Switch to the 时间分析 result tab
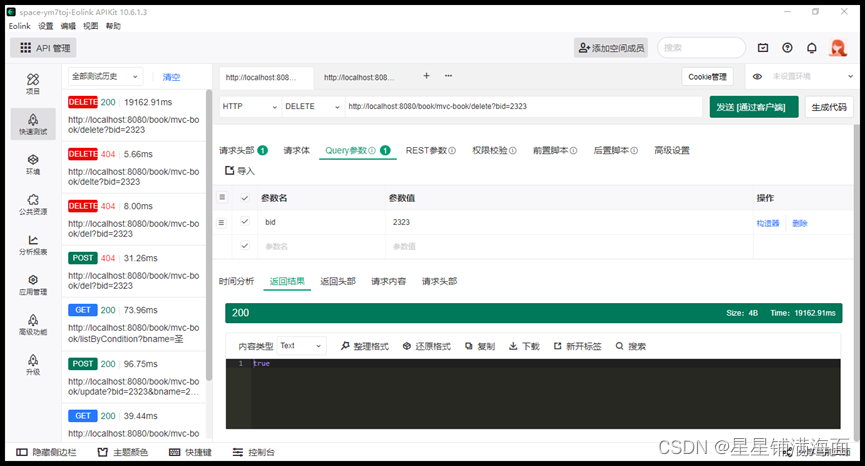Image resolution: width=865 pixels, height=466 pixels. (x=236, y=281)
